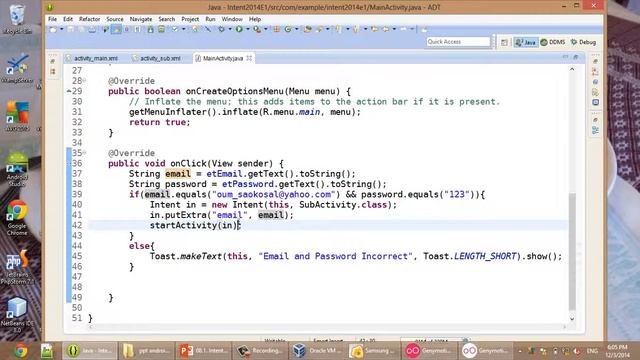This screenshot has width=640, height=360.
Task: Click the ENG language indicator
Action: click(592, 351)
